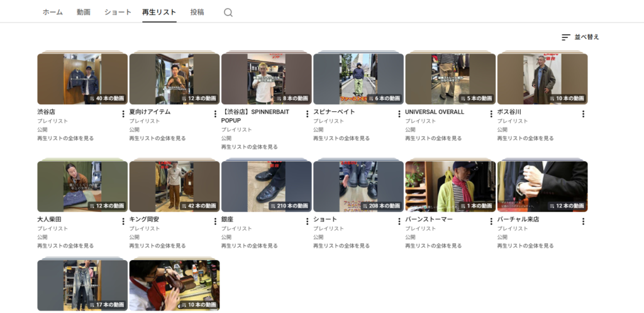The image size is (644, 313).
Task: Open the 銀座 playlist thumbnail with 210 videos
Action: 267,186
